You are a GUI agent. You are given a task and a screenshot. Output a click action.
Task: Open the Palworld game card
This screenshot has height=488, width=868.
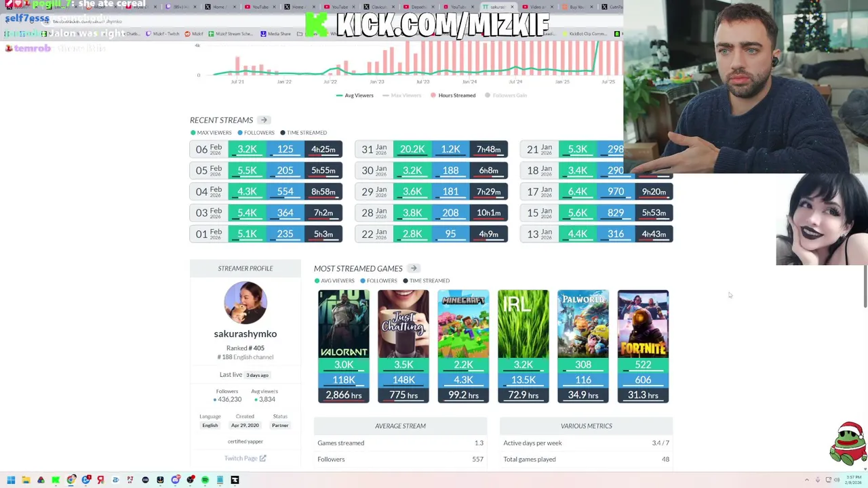point(583,346)
